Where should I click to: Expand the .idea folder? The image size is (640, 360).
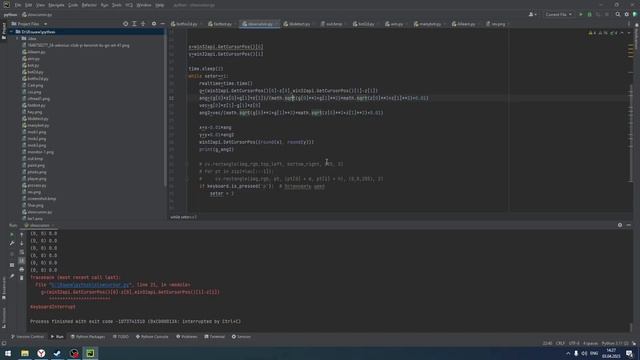(18, 38)
